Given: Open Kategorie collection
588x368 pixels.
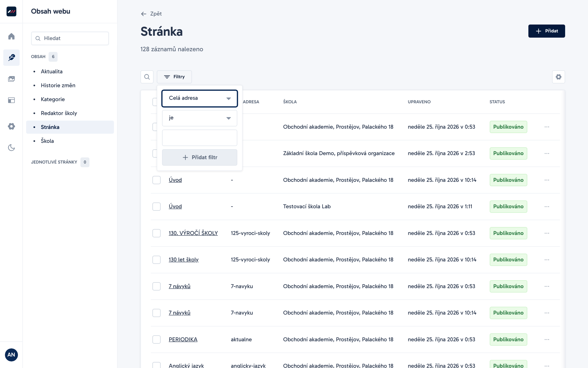Looking at the screenshot, I should pyautogui.click(x=53, y=99).
